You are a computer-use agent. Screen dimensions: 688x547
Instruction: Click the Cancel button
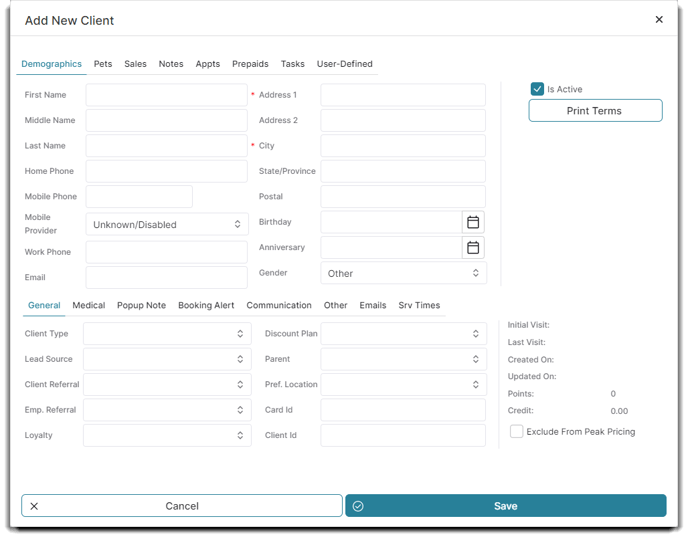(x=182, y=506)
